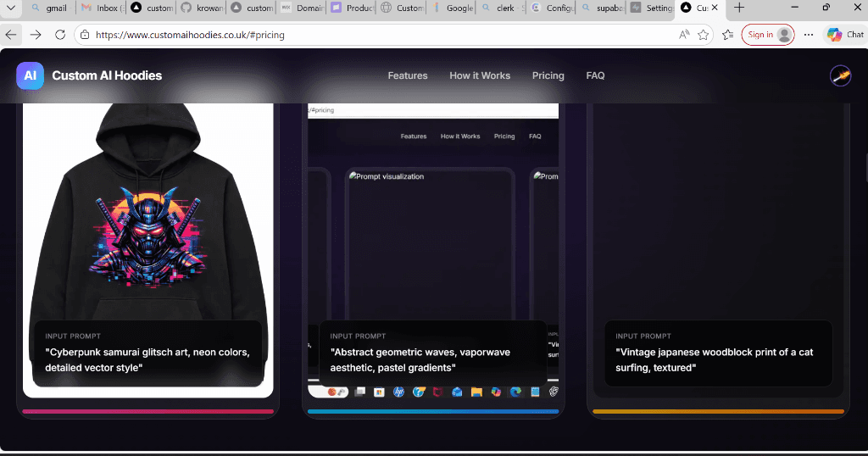Expand the tab actions menu chevron

click(10, 8)
